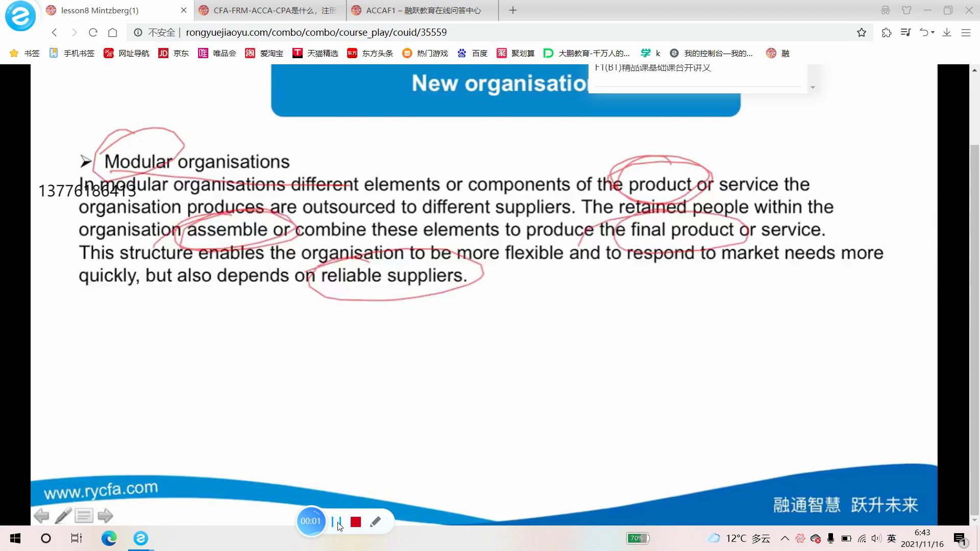Pause the screen recording
The width and height of the screenshot is (980, 551).
coord(336,521)
